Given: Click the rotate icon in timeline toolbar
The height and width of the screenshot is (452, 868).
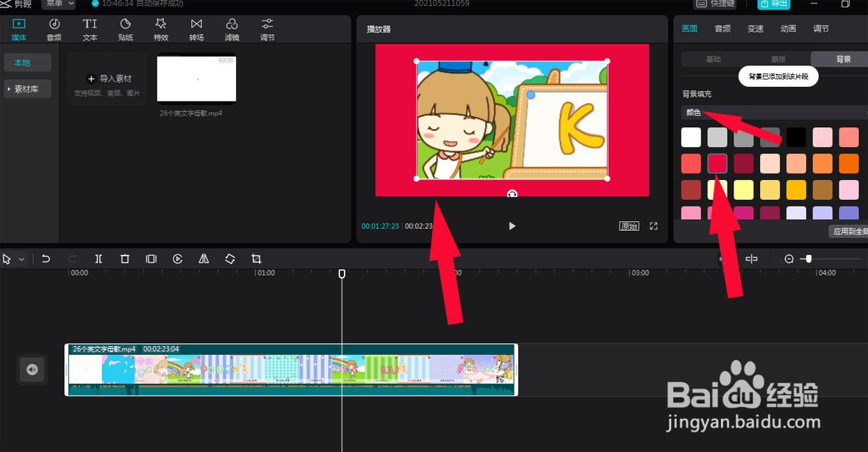Looking at the screenshot, I should coord(230,259).
